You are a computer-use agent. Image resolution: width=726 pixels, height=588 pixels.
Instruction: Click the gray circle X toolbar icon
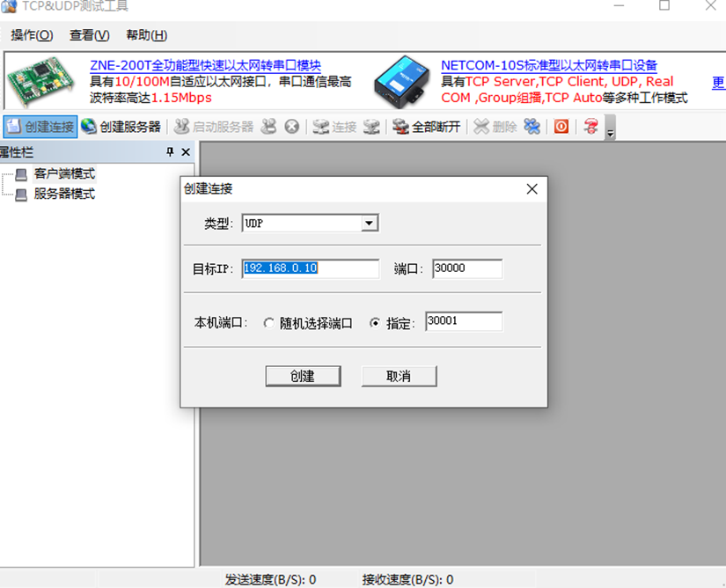[291, 127]
